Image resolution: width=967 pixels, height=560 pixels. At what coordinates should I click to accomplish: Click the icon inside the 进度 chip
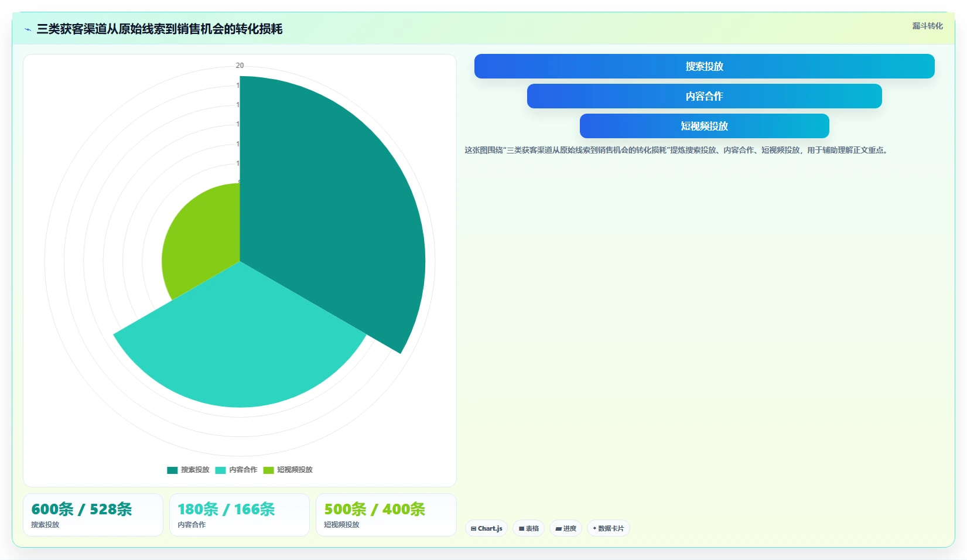tap(558, 528)
